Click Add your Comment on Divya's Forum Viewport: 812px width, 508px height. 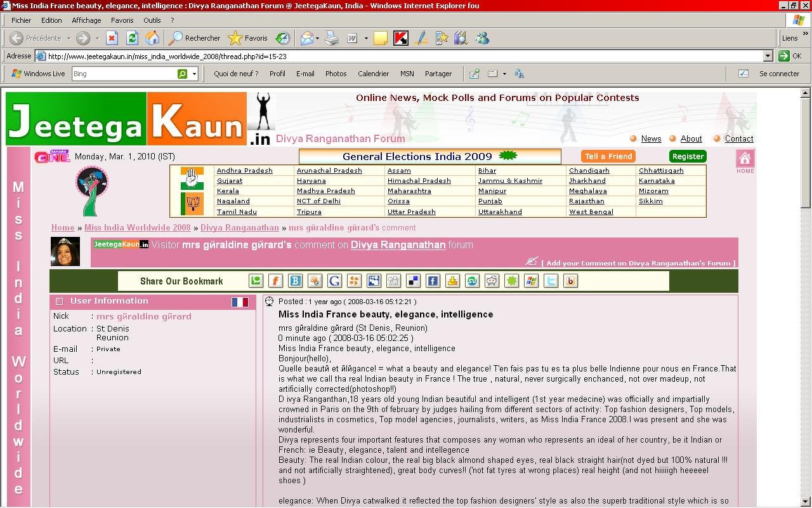(x=638, y=263)
